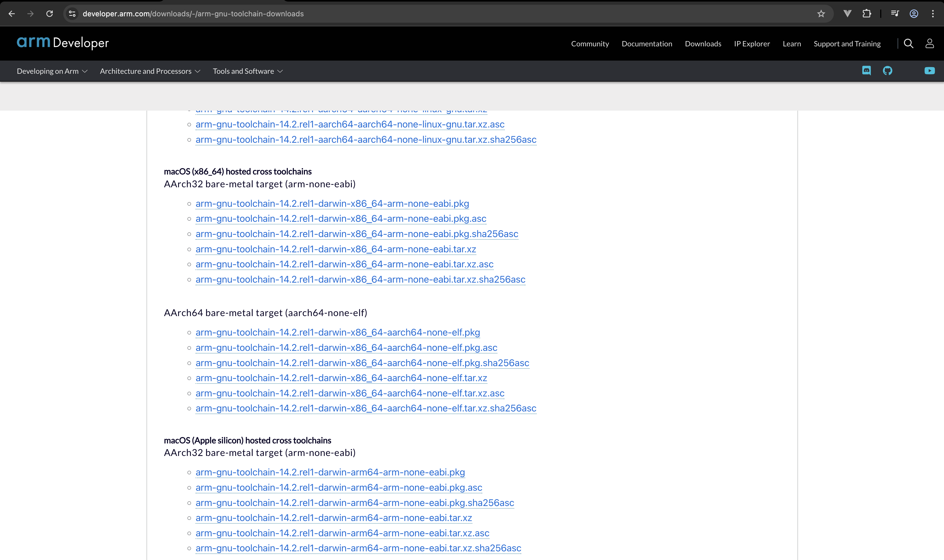Open the Documentation nav item
The width and height of the screenshot is (944, 560).
click(x=646, y=44)
